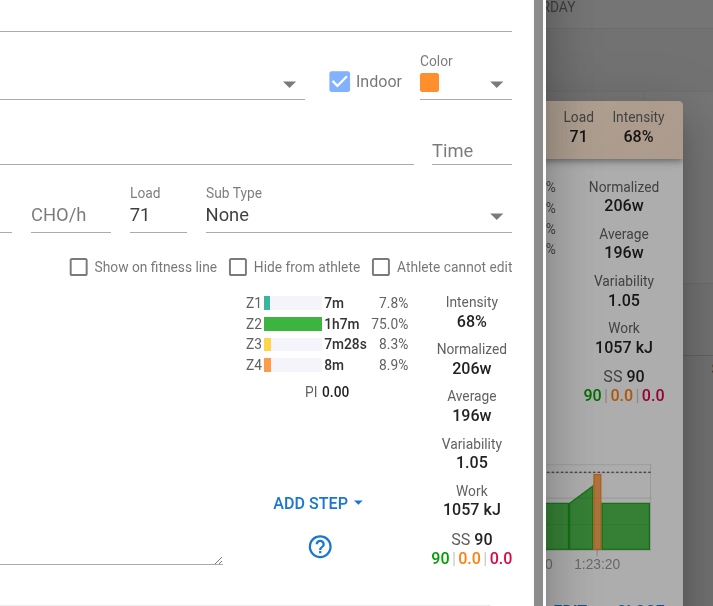Open the Color dropdown arrow
This screenshot has width=713, height=606.
click(497, 84)
